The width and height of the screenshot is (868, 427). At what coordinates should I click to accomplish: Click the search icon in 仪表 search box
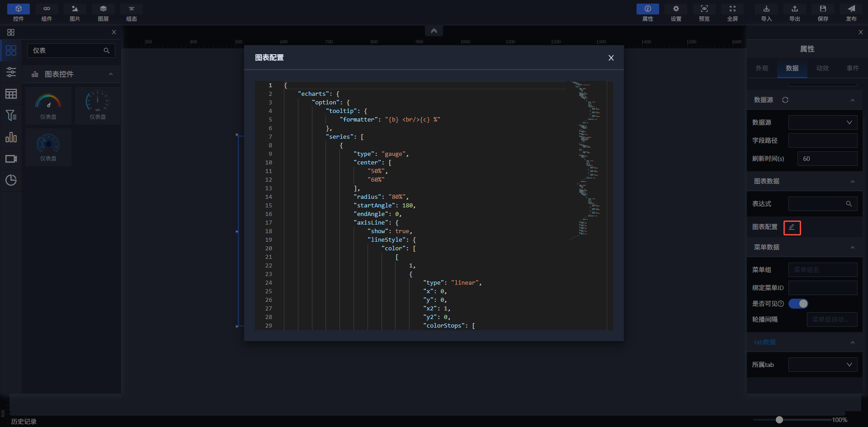[x=107, y=51]
